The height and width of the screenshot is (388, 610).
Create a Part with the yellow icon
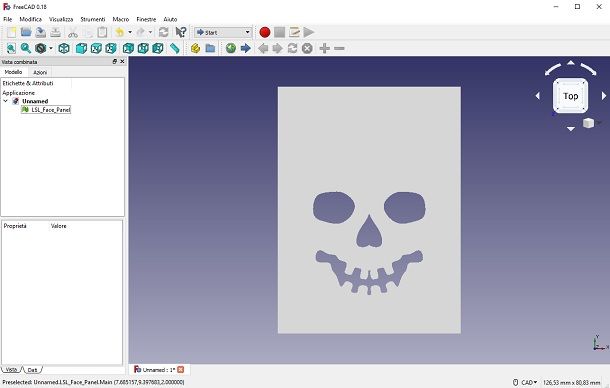(x=195, y=48)
